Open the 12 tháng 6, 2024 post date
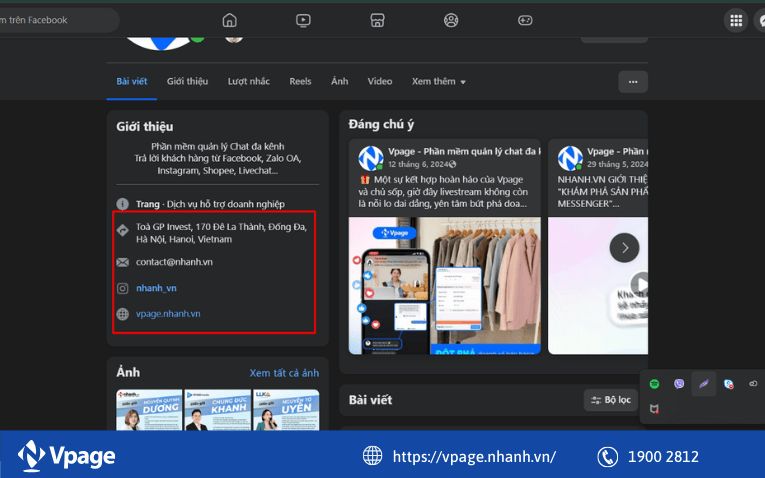Screen dimensions: 765x478 pyautogui.click(x=418, y=164)
